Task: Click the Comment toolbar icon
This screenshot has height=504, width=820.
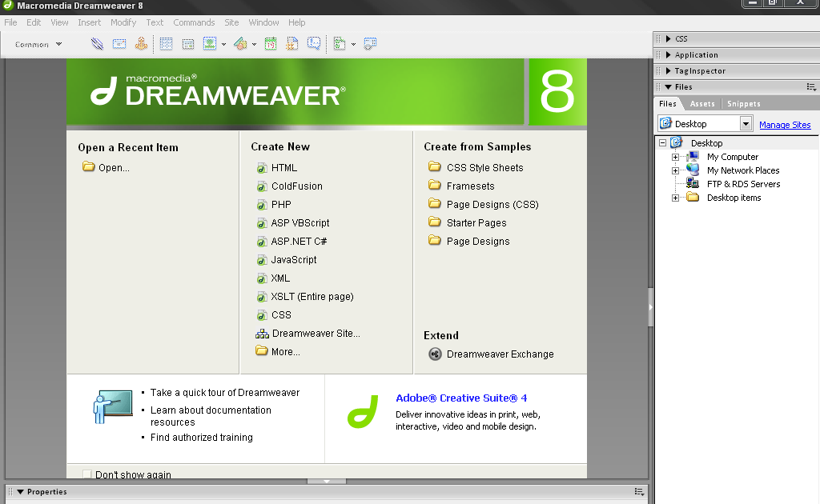Action: coord(312,43)
